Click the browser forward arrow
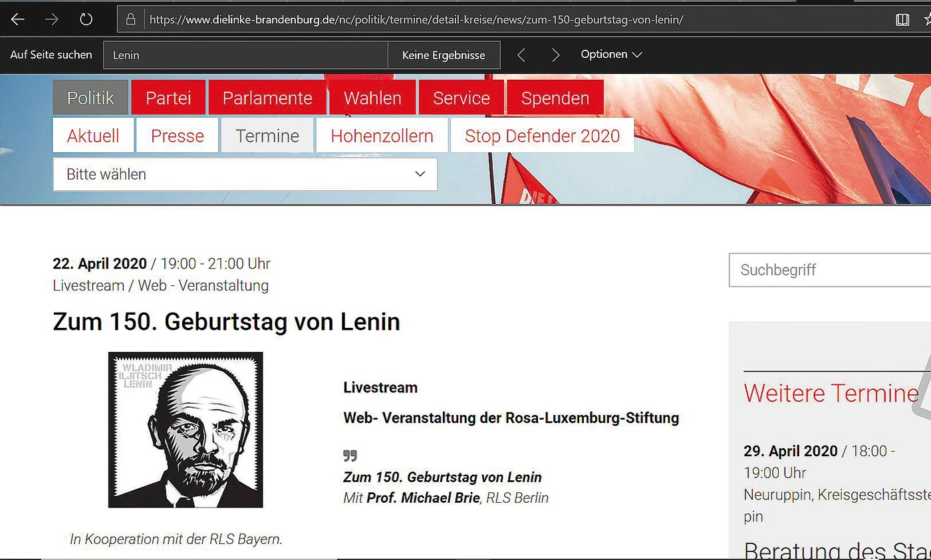This screenshot has width=931, height=560. coord(52,19)
